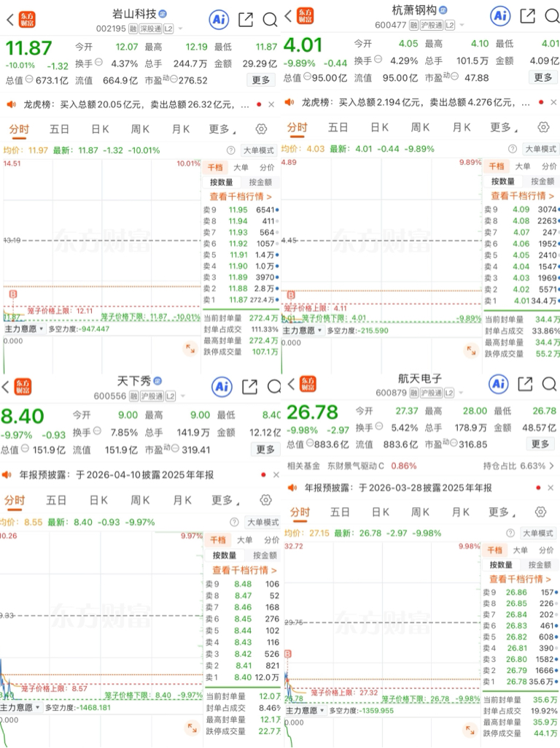Switch to 月K tab in 航天电子 panel
560x748 pixels.
pyautogui.click(x=460, y=512)
